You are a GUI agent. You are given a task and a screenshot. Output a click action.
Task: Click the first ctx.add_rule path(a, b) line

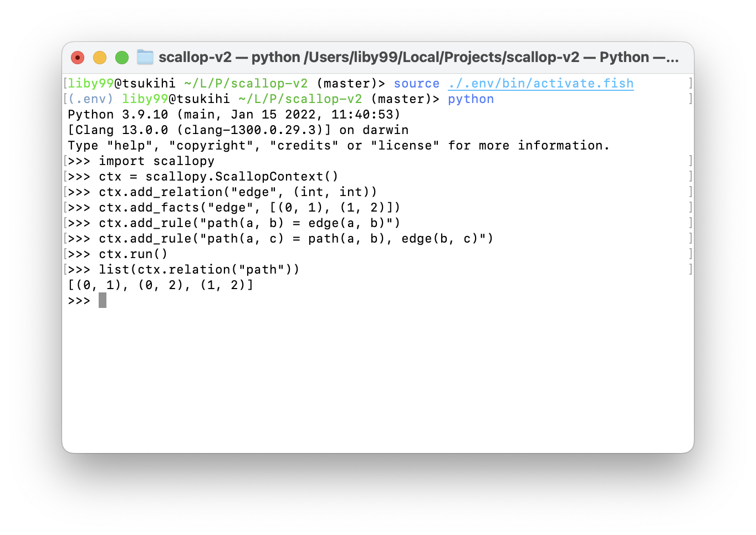coord(249,223)
